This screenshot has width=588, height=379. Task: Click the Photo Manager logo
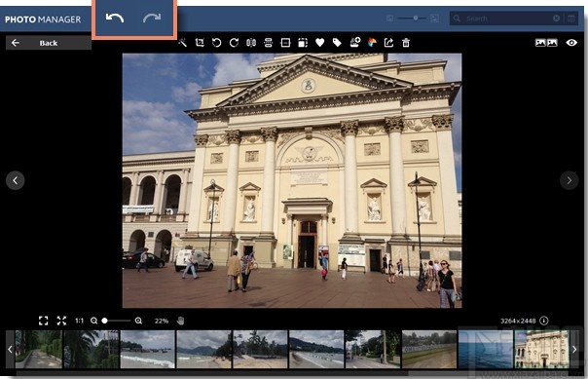43,19
